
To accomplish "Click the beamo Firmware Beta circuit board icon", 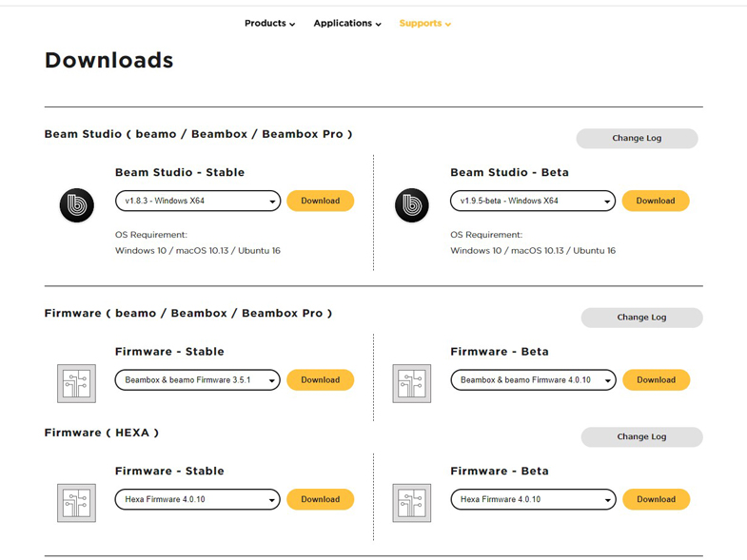I will [412, 383].
